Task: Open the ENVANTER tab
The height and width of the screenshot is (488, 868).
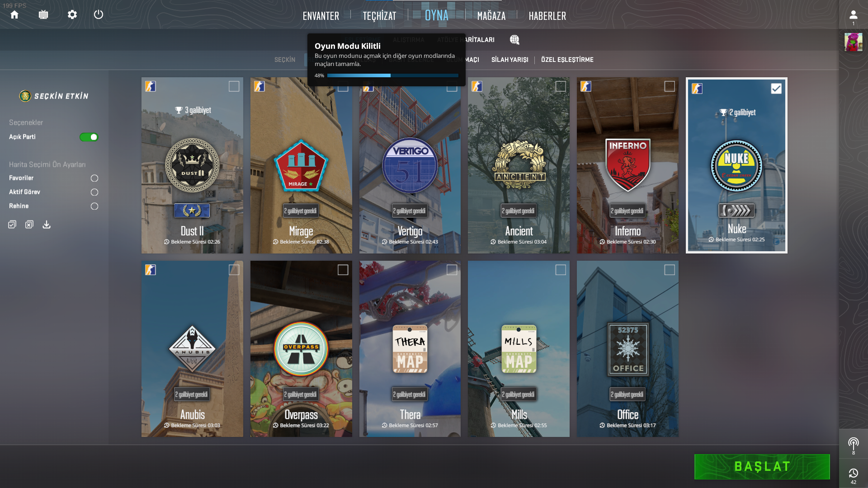Action: pos(321,16)
